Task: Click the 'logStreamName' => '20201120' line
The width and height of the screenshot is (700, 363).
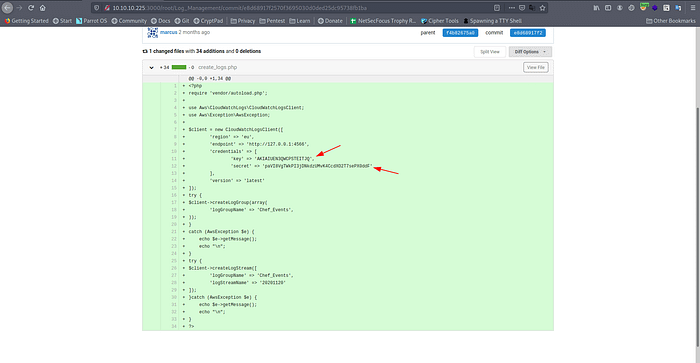Action: (x=348, y=283)
